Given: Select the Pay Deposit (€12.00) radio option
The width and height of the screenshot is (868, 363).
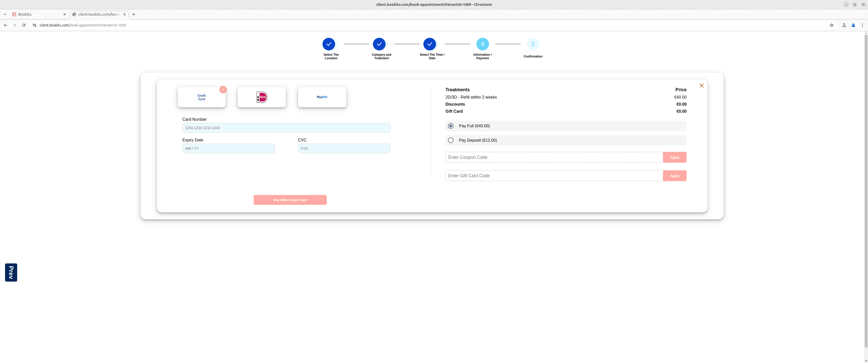Looking at the screenshot, I should (x=450, y=140).
